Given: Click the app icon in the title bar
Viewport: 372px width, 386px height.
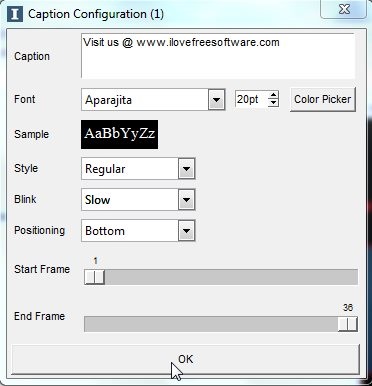Looking at the screenshot, I should click(x=15, y=14).
